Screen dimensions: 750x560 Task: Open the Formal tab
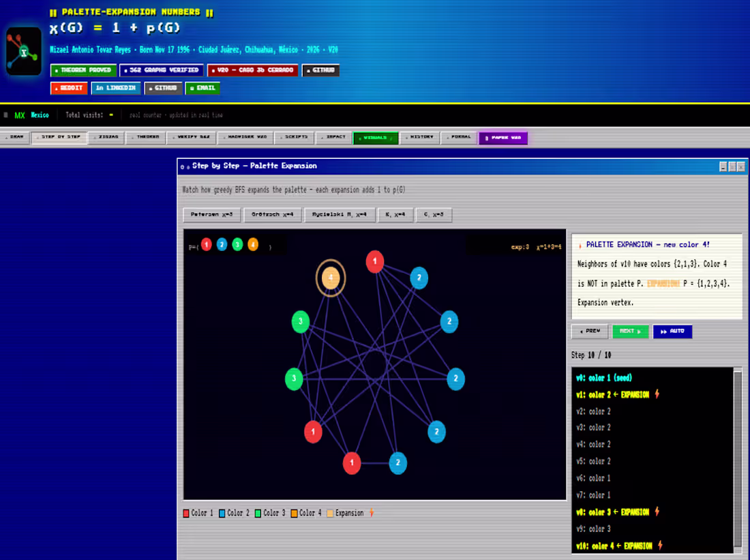pos(459,137)
